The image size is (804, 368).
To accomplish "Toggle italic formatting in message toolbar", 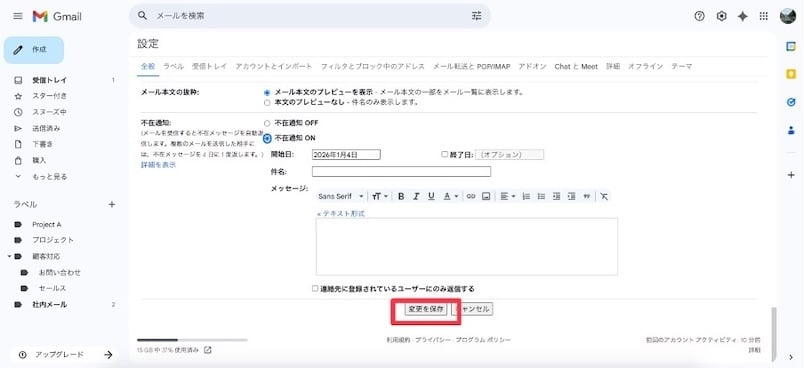I will pyautogui.click(x=416, y=196).
